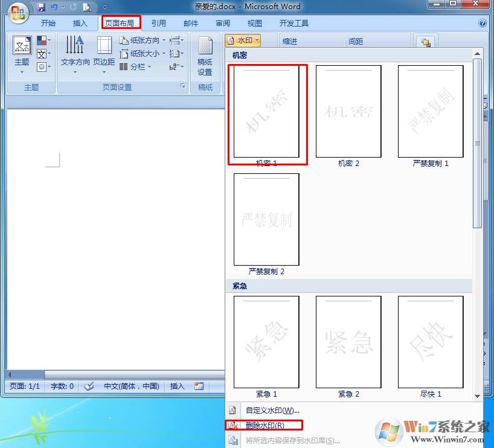Open the 插入 ribbon tab

(79, 24)
